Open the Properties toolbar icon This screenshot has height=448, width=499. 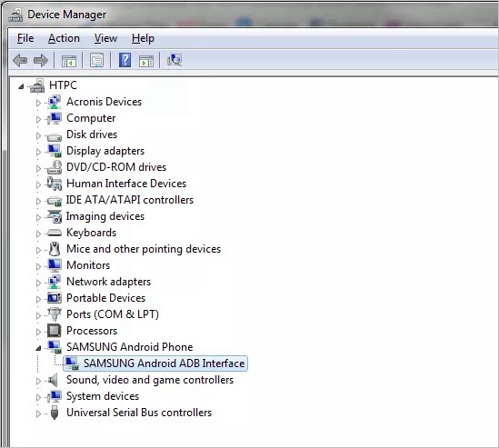(x=96, y=60)
